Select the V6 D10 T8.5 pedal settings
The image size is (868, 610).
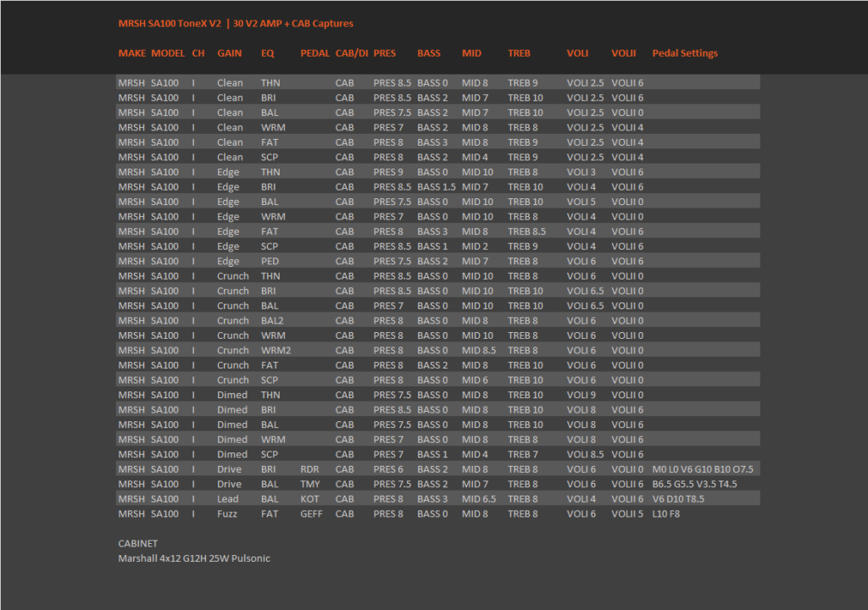tap(678, 500)
